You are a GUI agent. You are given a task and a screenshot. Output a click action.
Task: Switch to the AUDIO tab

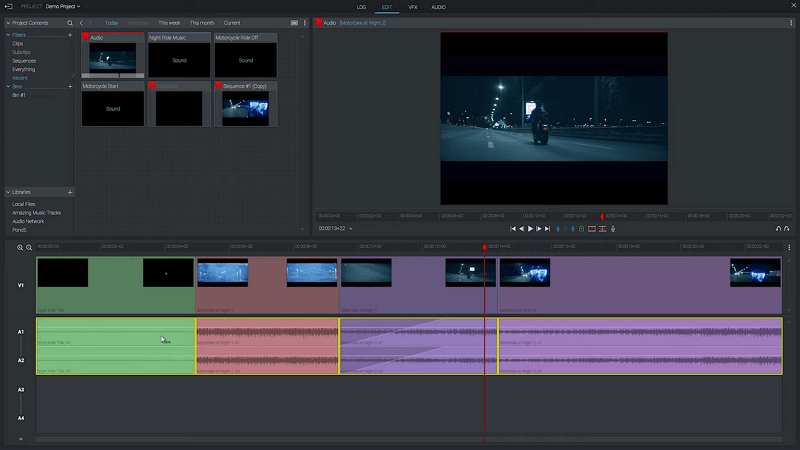pyautogui.click(x=438, y=7)
